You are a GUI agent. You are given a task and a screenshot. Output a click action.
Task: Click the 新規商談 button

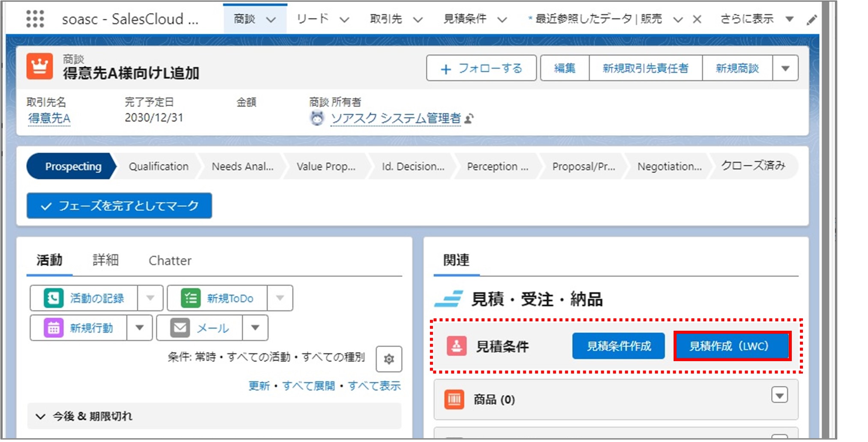[737, 68]
